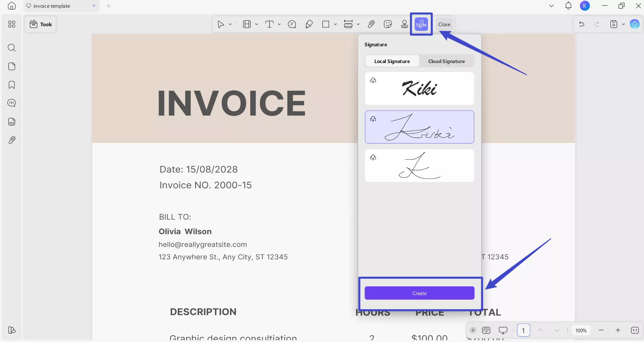644x342 pixels.
Task: Toggle two-page view in the bottom bar
Action: (487, 330)
